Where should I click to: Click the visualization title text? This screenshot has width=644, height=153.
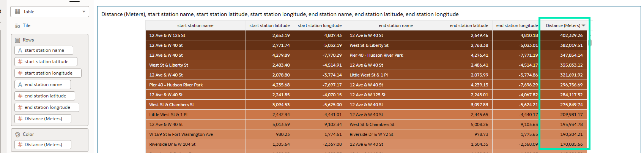click(x=280, y=14)
